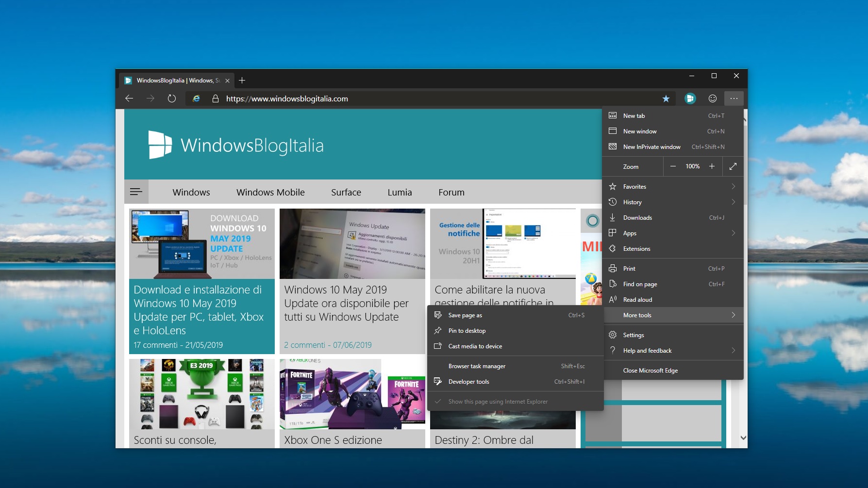
Task: Click Show this page using Internet Explorer
Action: (516, 401)
